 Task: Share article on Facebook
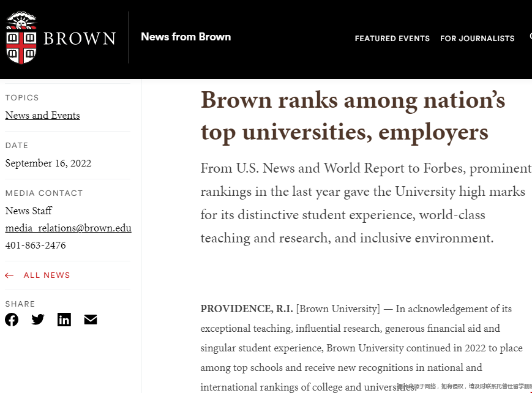[12, 320]
